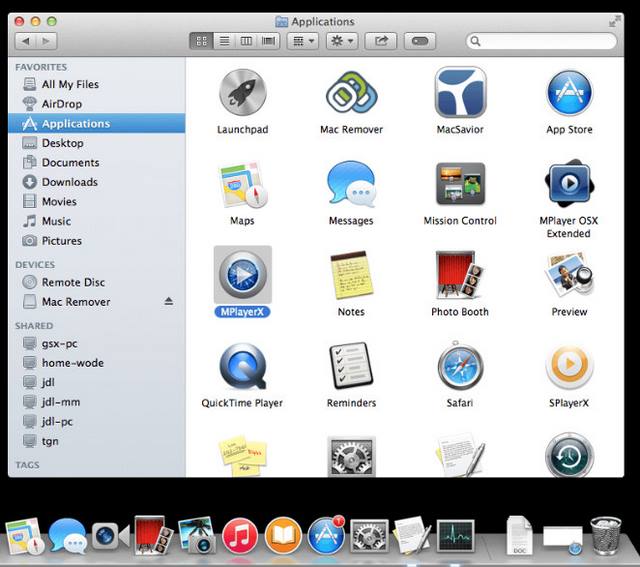Click the Finder search field
This screenshot has height=567, width=640.
pyautogui.click(x=541, y=41)
